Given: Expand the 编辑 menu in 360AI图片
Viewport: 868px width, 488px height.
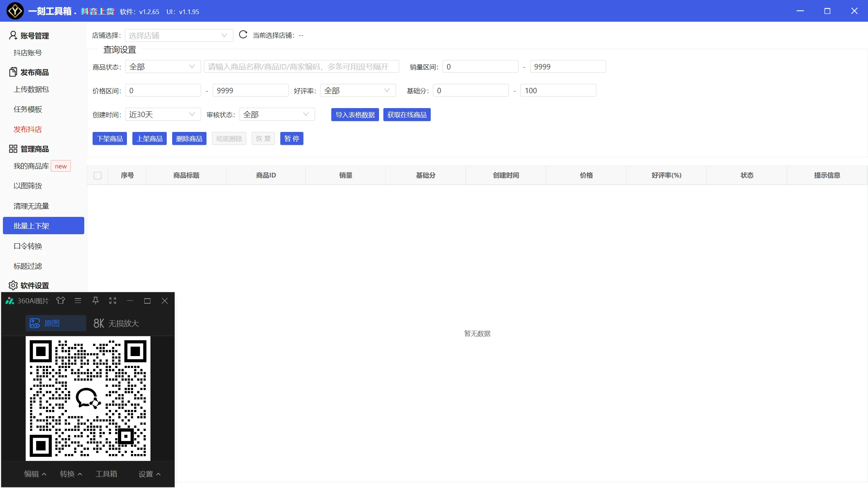Looking at the screenshot, I should point(35,474).
